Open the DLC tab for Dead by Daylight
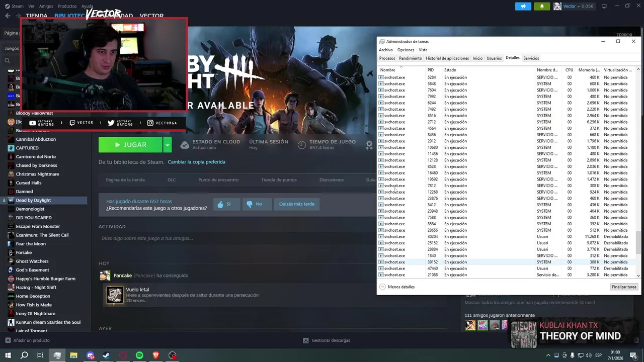Viewport: 644px width, 362px height. (172, 179)
